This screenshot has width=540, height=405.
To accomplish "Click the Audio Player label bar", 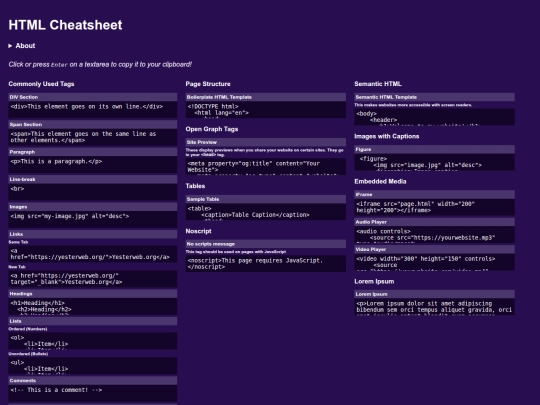I will (x=435, y=222).
